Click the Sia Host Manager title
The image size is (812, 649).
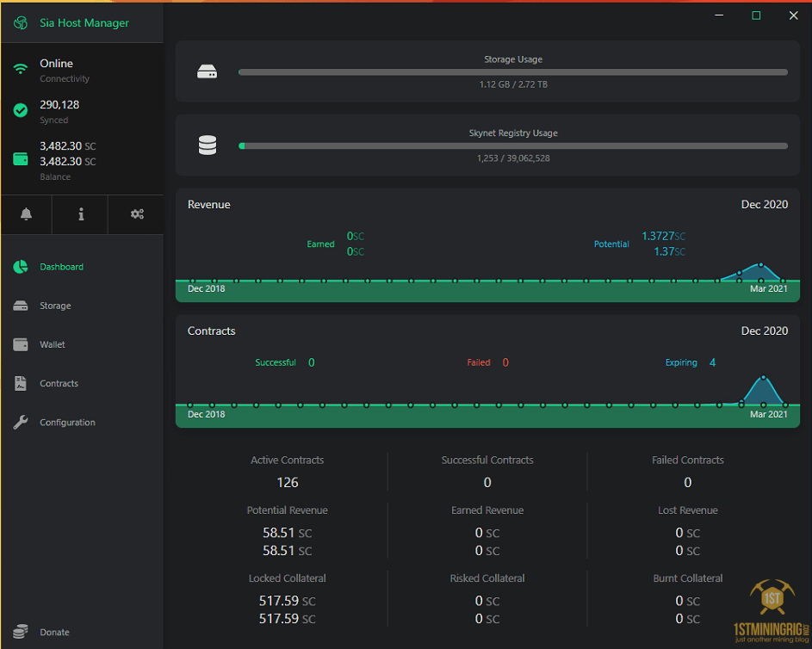(84, 22)
